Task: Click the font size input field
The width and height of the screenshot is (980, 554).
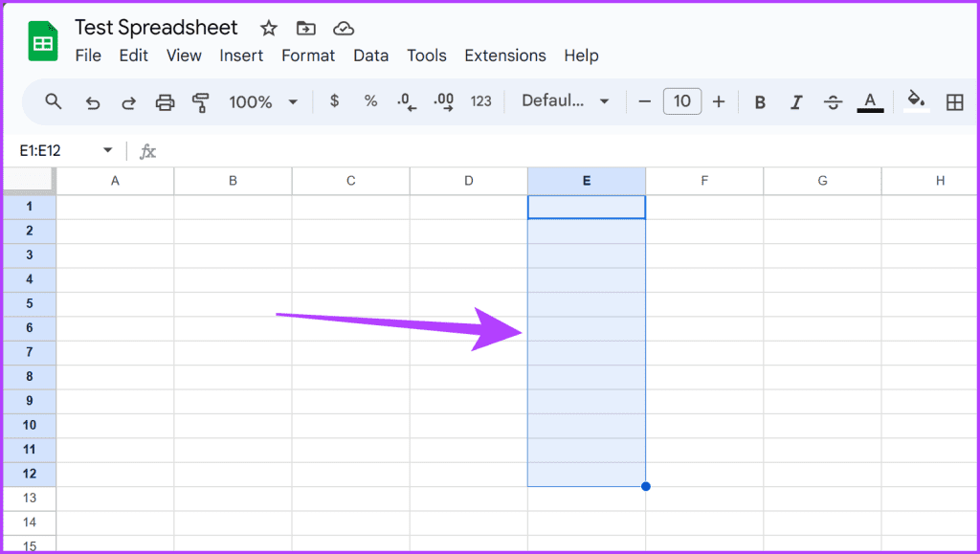Action: (x=681, y=101)
